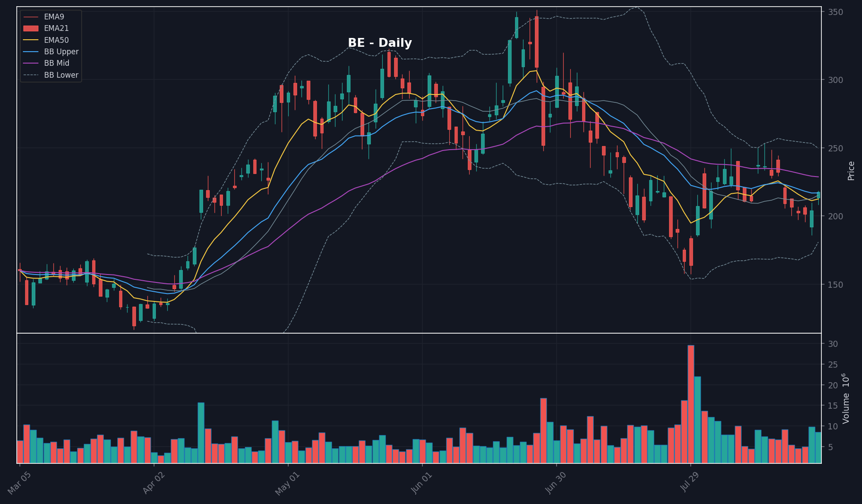Viewport: 862px width, 504px height.
Task: Click the 20 volume axis label
Action: click(x=833, y=385)
